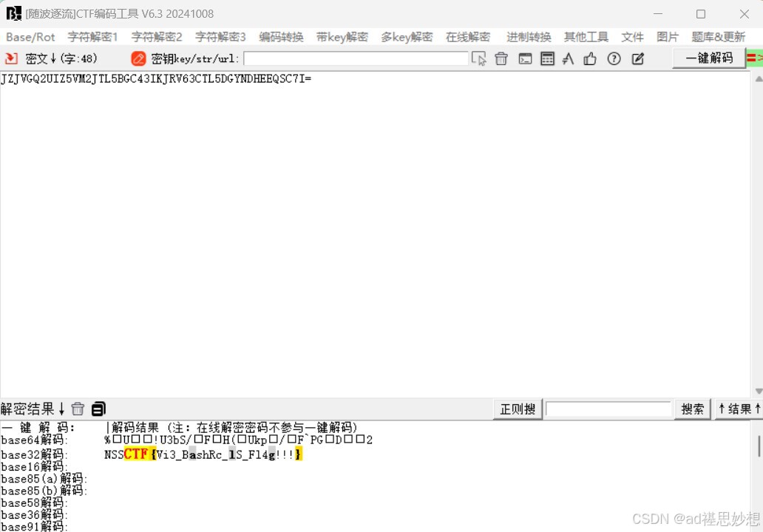Open the terminal console icon on the toolbar

524,58
